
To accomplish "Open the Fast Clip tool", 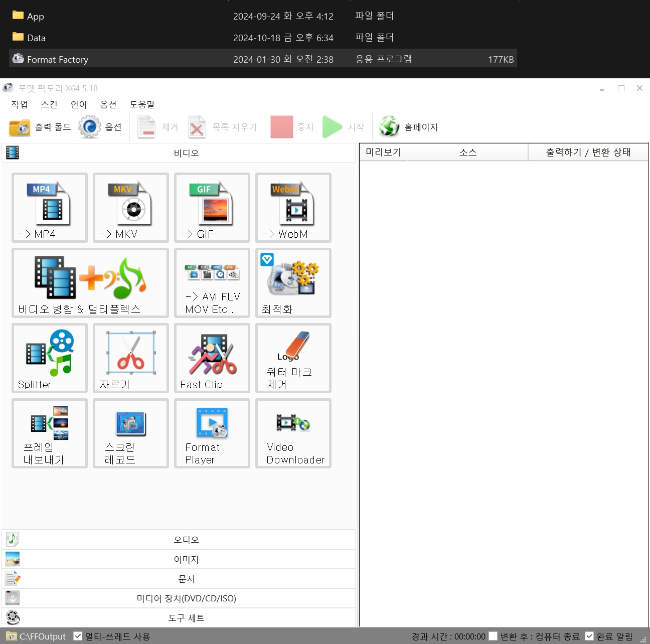I will [x=212, y=358].
